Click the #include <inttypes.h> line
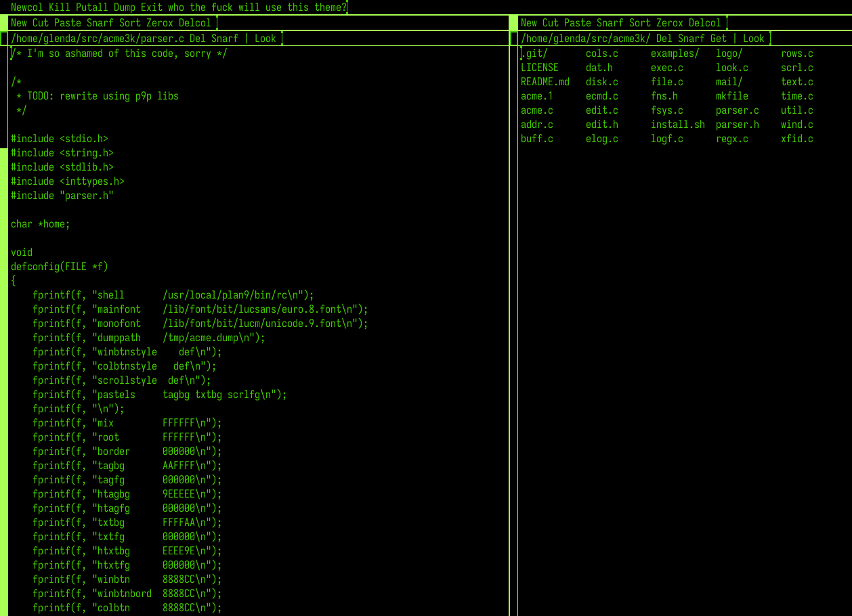The image size is (852, 616). coord(68,181)
